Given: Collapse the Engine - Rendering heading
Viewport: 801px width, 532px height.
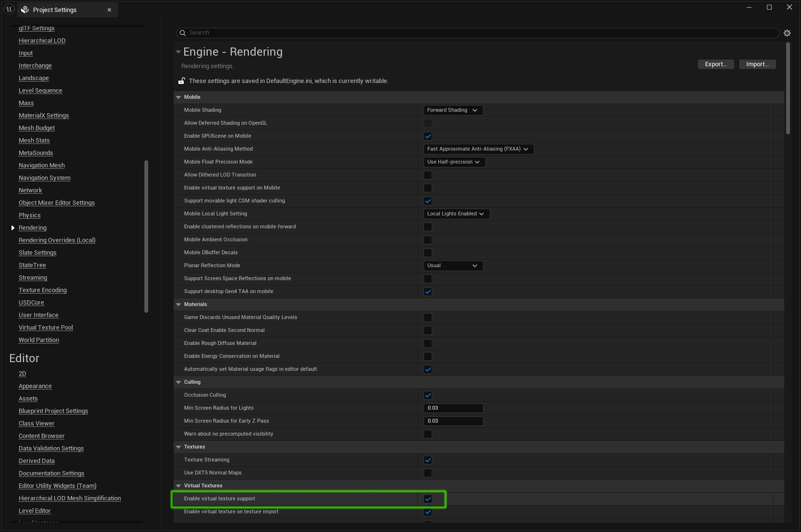Looking at the screenshot, I should tap(178, 52).
